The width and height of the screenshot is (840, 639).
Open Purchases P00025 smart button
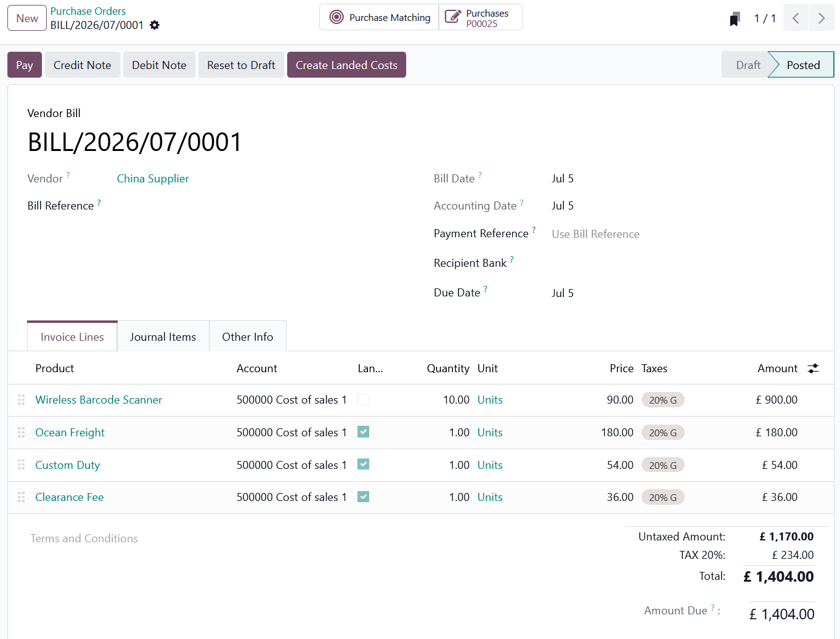click(x=481, y=17)
